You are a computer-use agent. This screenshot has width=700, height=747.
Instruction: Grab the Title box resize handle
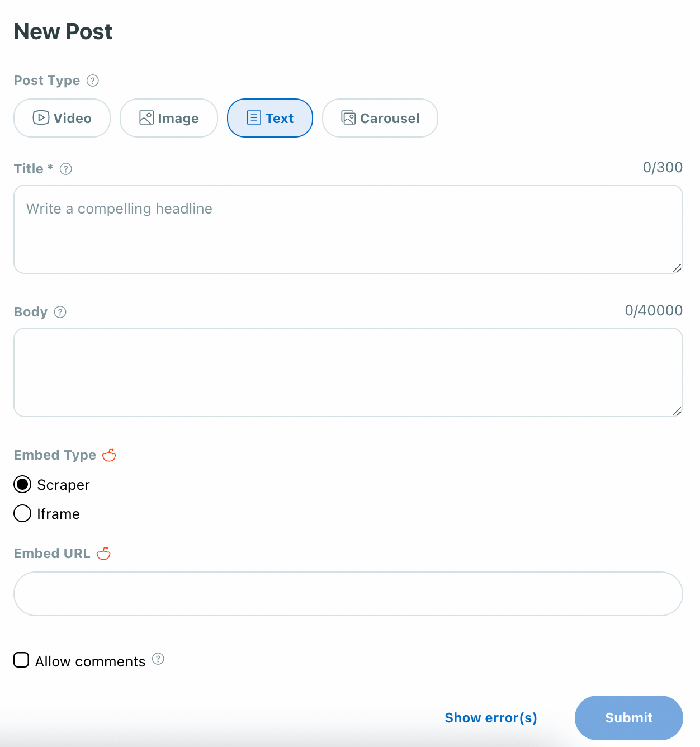677,268
